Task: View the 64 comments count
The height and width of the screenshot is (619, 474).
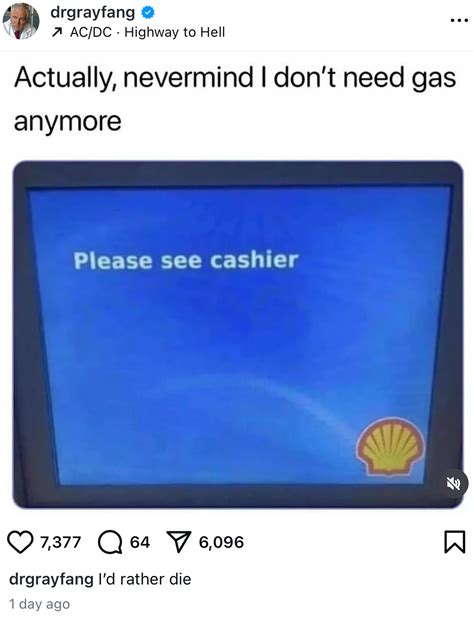Action: [x=140, y=542]
